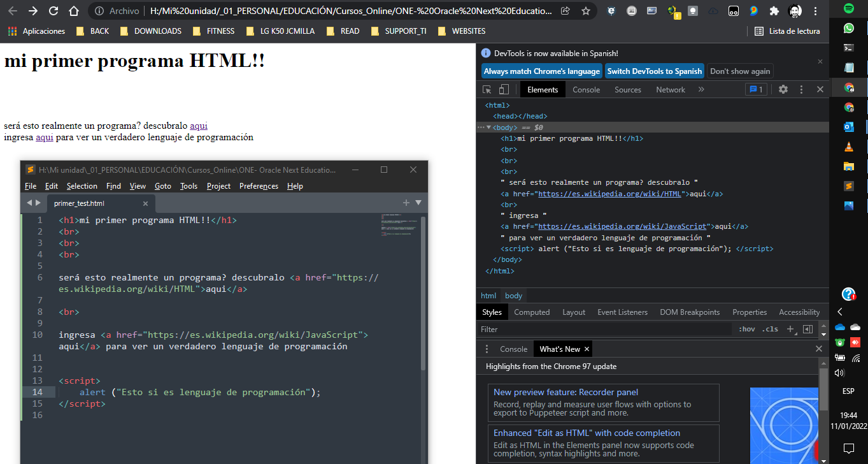Open the SUPPORT_TI bookmark folder
Viewport: 868px width, 464px height.
click(x=399, y=31)
